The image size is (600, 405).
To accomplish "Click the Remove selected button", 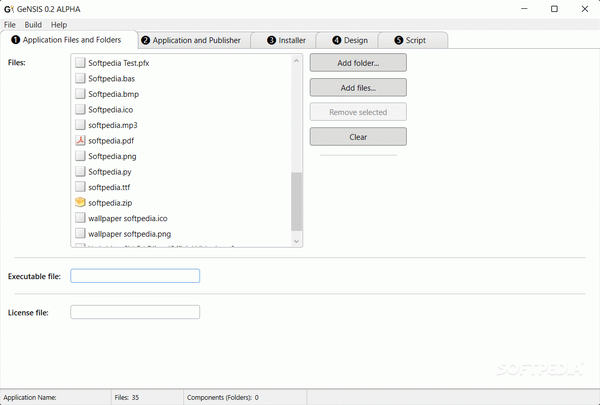I will point(358,112).
